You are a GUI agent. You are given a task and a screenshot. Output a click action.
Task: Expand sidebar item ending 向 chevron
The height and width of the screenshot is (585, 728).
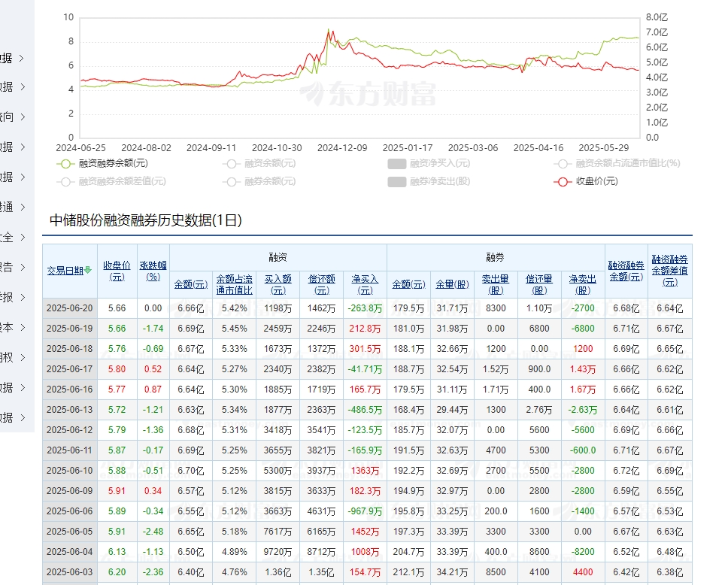coord(21,117)
